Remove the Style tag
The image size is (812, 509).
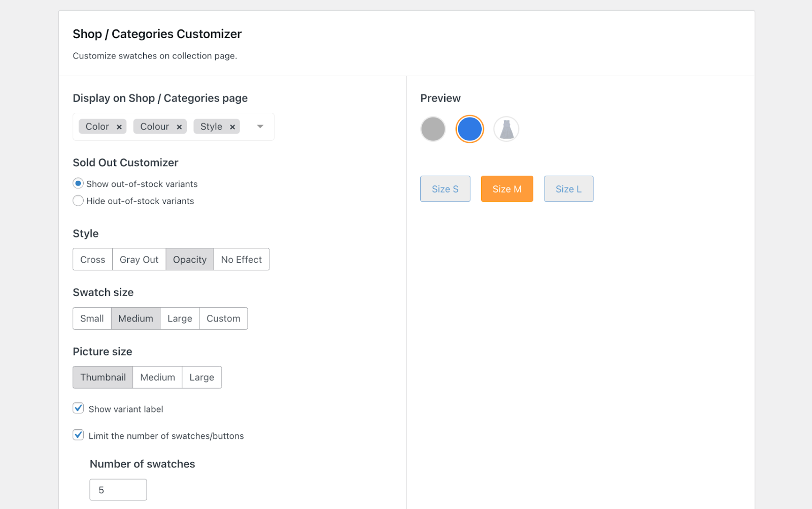232,127
